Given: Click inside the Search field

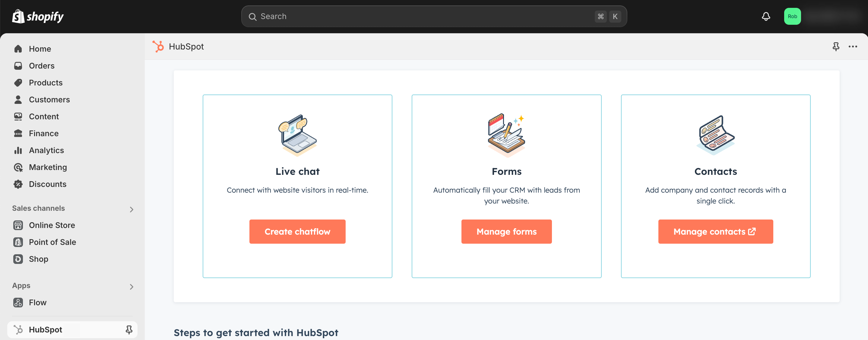Looking at the screenshot, I should click(404, 16).
